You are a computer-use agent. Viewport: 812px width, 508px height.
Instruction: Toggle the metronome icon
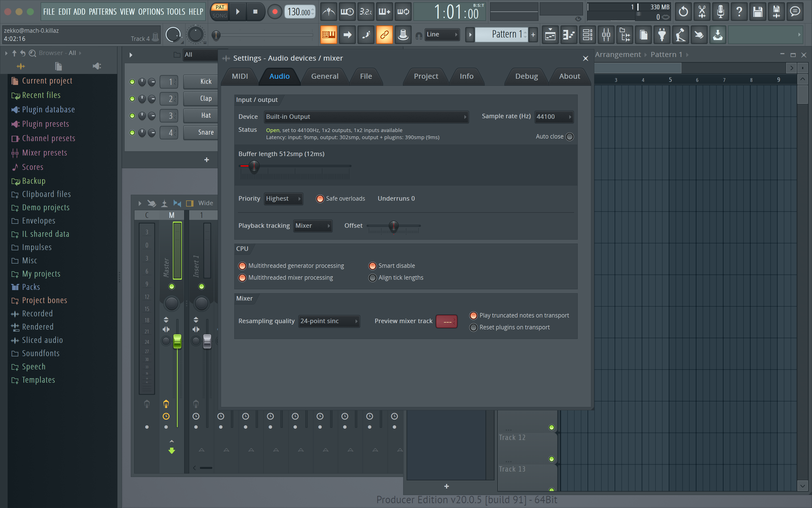coord(329,12)
